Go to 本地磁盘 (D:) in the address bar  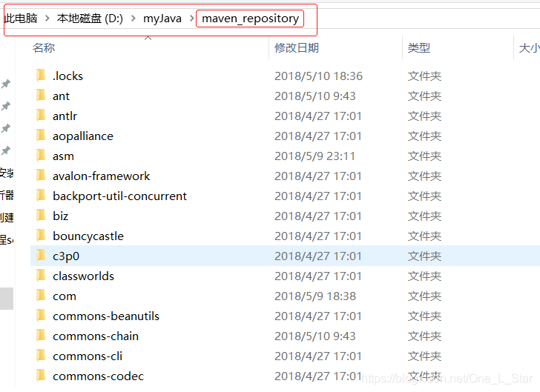point(90,19)
